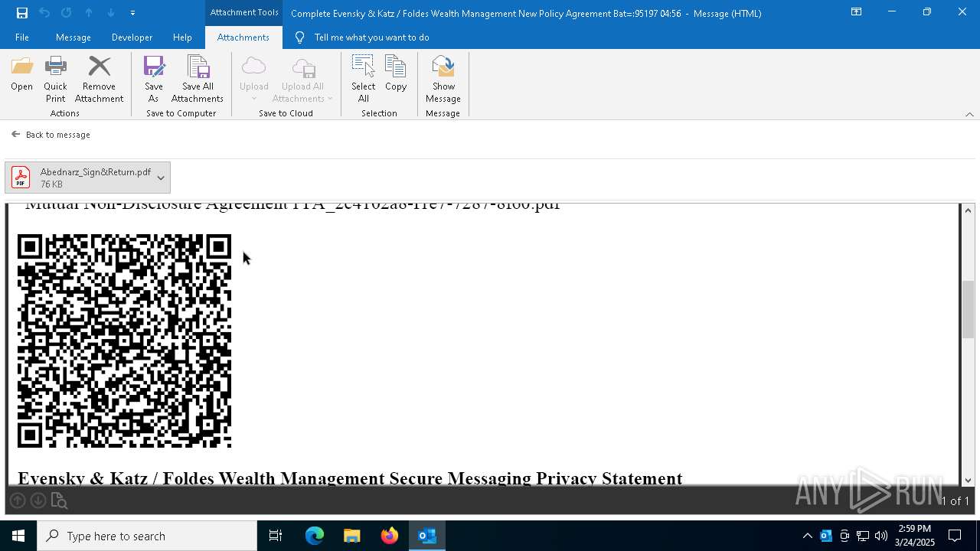The height and width of the screenshot is (551, 980).
Task: Click the Save icon in quick access toolbar
Action: (x=22, y=13)
